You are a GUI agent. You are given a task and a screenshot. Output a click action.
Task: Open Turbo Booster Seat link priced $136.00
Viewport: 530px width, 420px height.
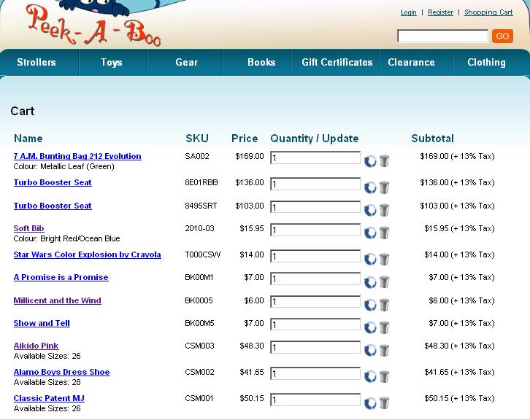(x=53, y=182)
